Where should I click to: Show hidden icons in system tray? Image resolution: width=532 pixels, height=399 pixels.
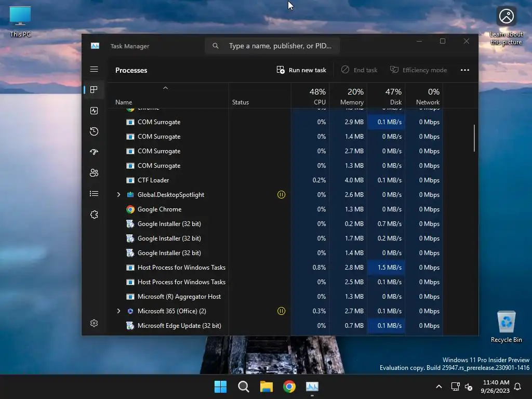438,387
